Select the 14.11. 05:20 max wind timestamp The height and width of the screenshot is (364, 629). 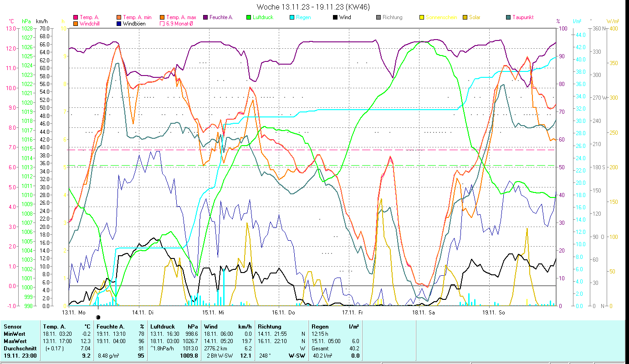click(220, 341)
